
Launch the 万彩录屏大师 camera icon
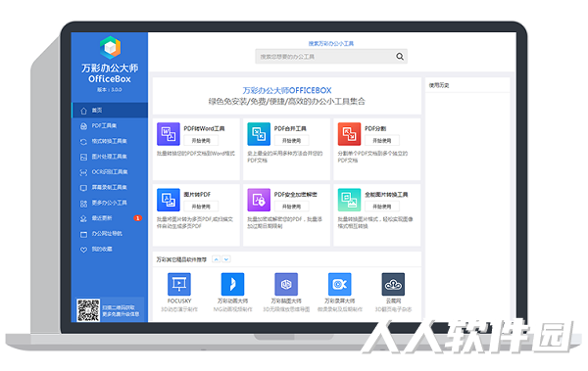coord(340,284)
